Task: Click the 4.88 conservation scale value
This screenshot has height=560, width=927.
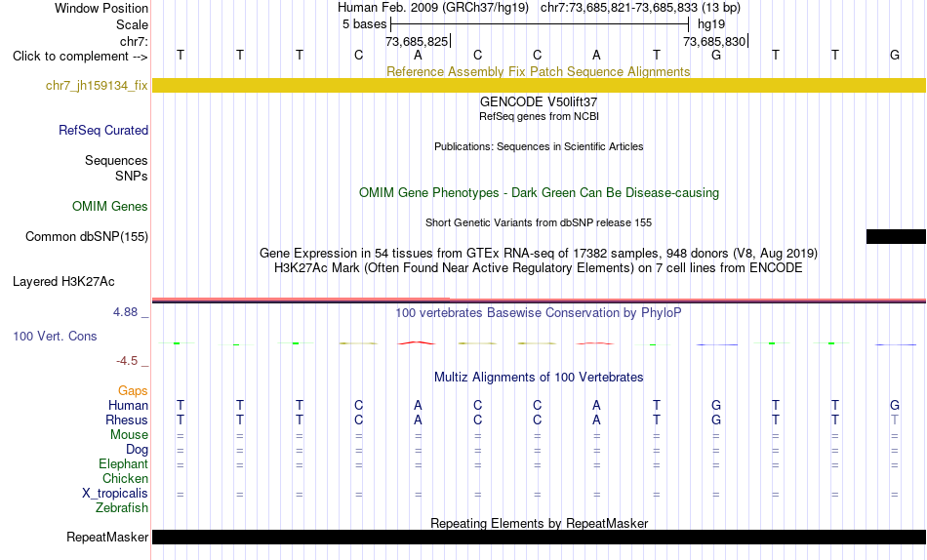Action: (125, 311)
